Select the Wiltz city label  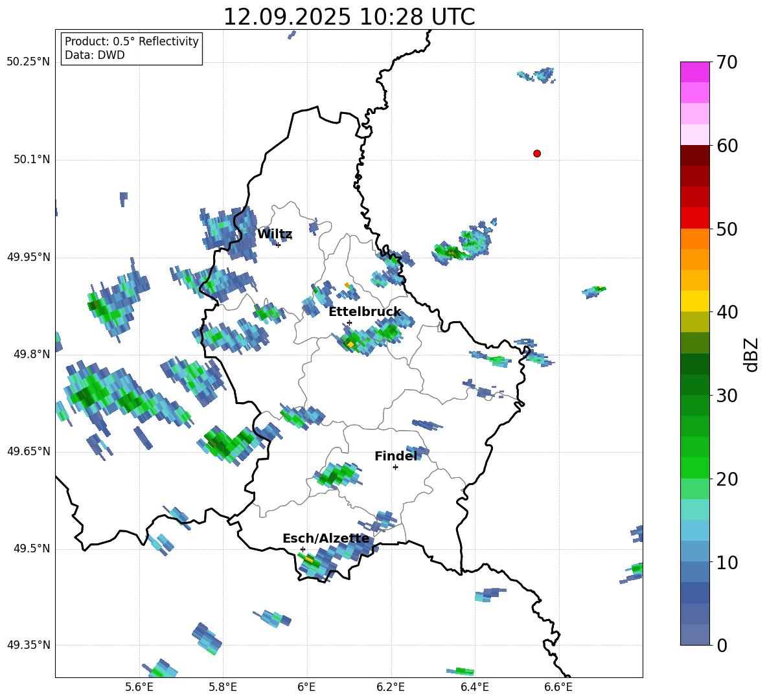(274, 234)
